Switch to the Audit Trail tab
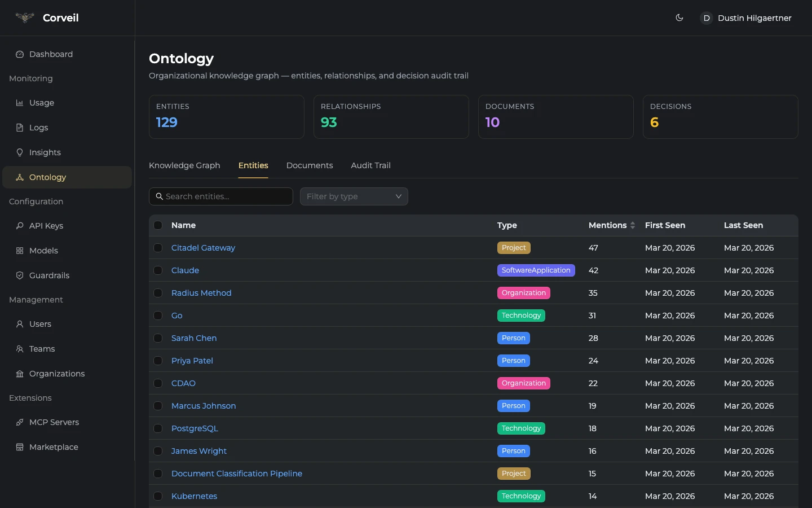 point(370,165)
